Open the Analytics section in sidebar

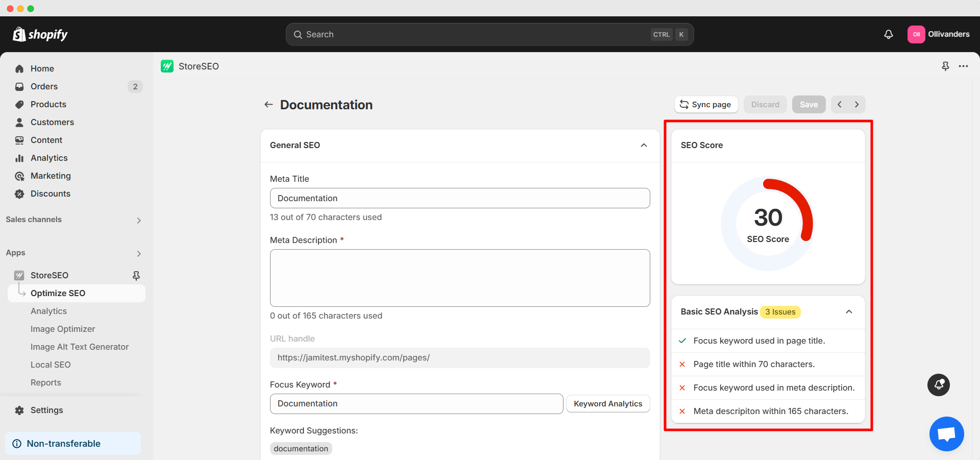tap(19, 158)
